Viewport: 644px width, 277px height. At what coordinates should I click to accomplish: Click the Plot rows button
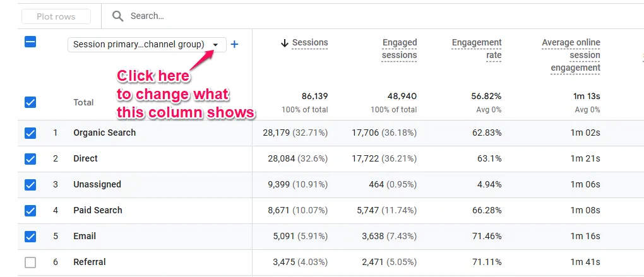[56, 16]
